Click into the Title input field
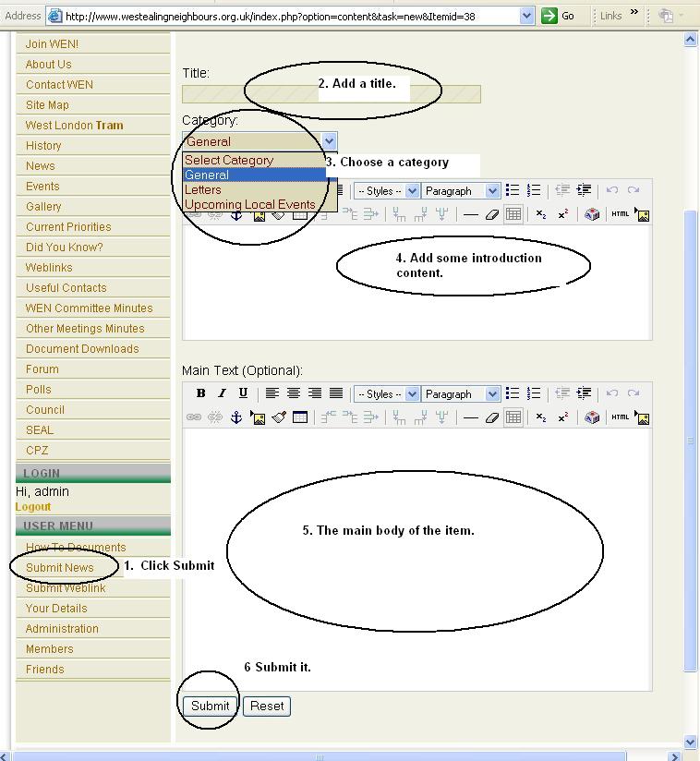The width and height of the screenshot is (700, 761). [x=331, y=94]
